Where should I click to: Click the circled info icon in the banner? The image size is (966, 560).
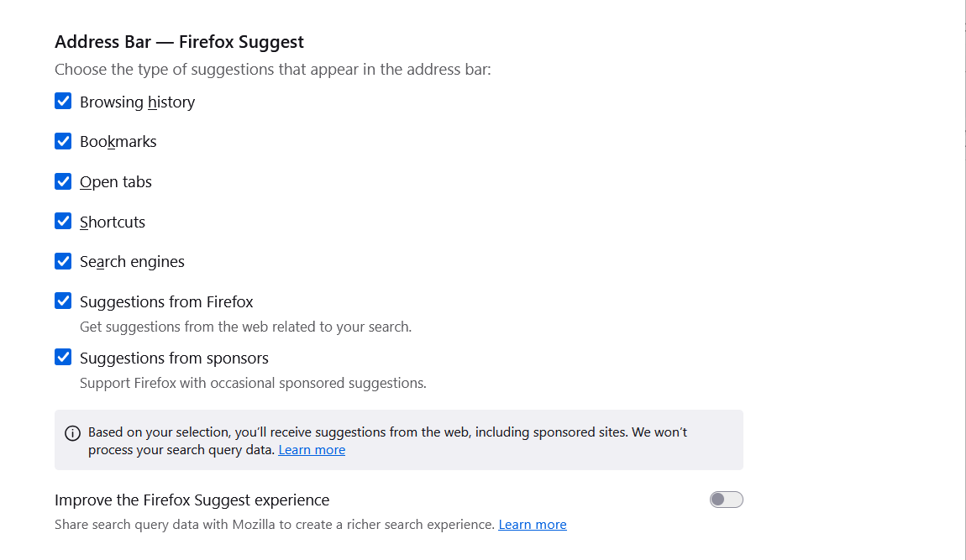point(72,432)
